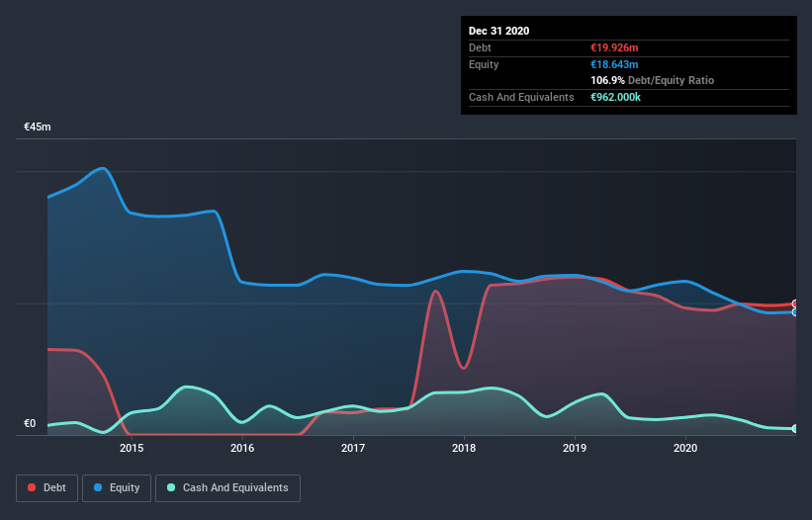Click the 2016 x-axis label
Viewport: 812px width, 520px height.
[242, 448]
